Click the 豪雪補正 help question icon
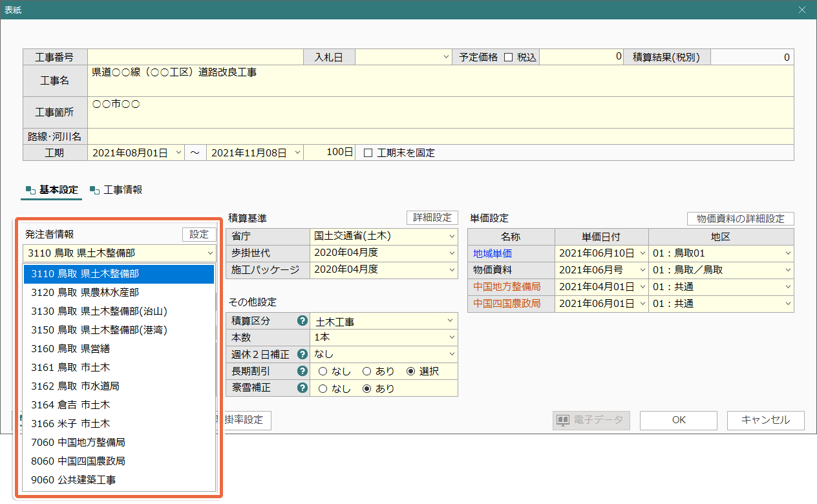 [x=301, y=388]
